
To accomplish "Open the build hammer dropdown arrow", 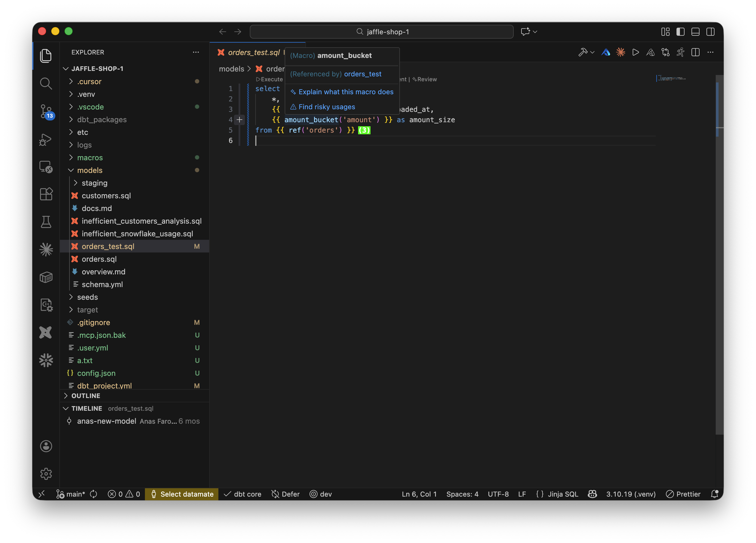I will pyautogui.click(x=592, y=52).
